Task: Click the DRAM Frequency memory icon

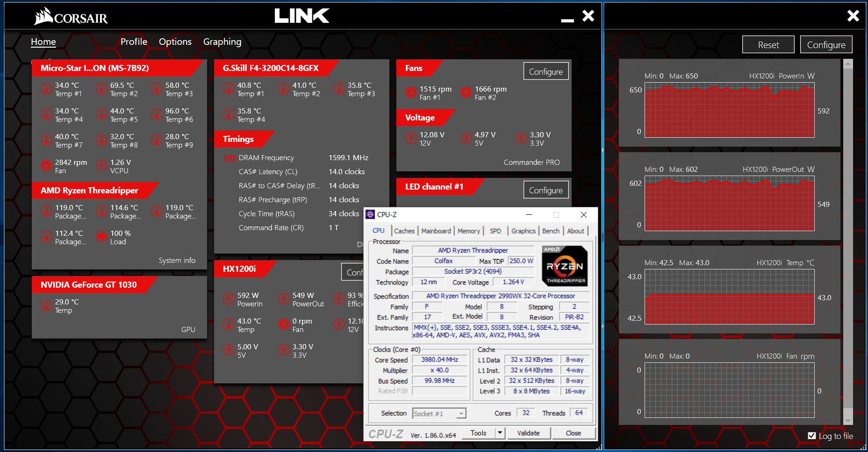Action: [230, 158]
